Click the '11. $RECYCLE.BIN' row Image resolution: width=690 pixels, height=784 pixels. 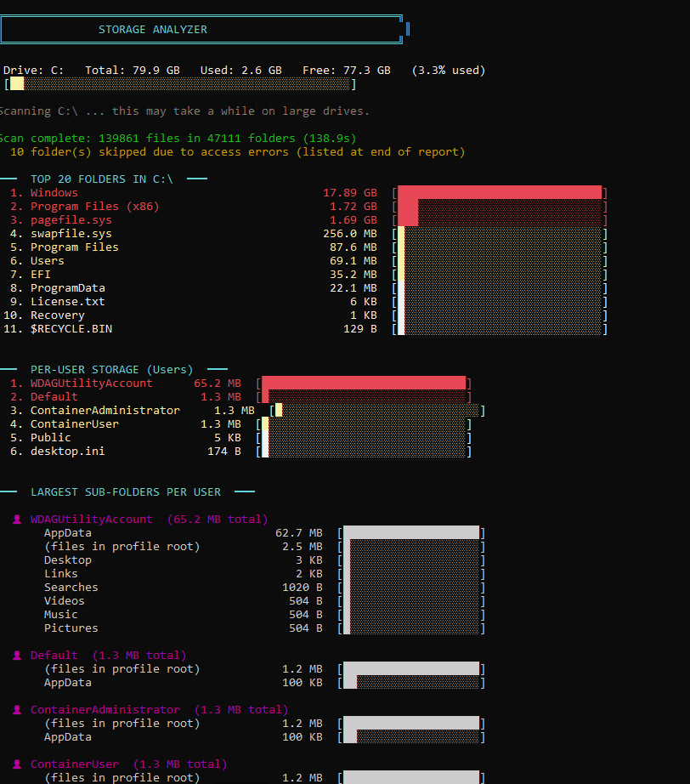pyautogui.click(x=305, y=328)
